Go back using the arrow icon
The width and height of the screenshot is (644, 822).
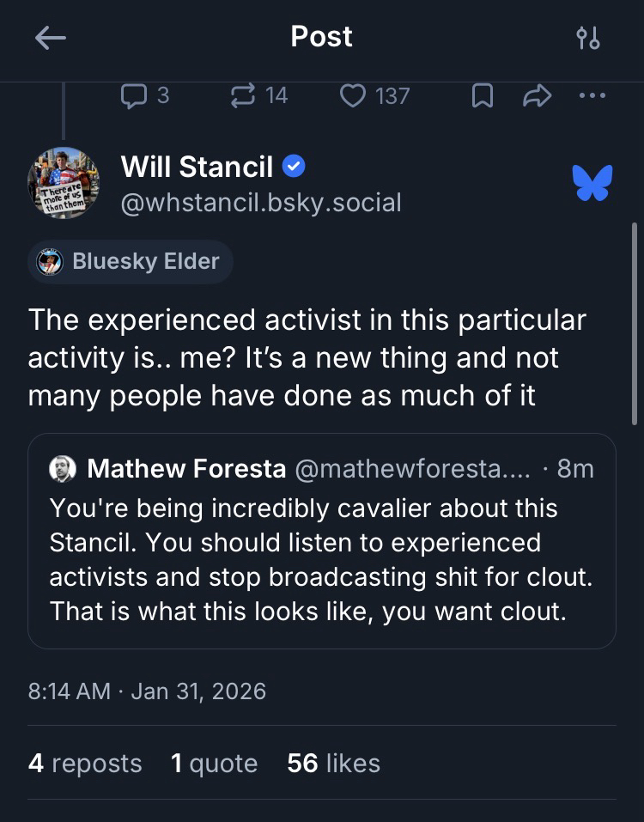point(51,38)
